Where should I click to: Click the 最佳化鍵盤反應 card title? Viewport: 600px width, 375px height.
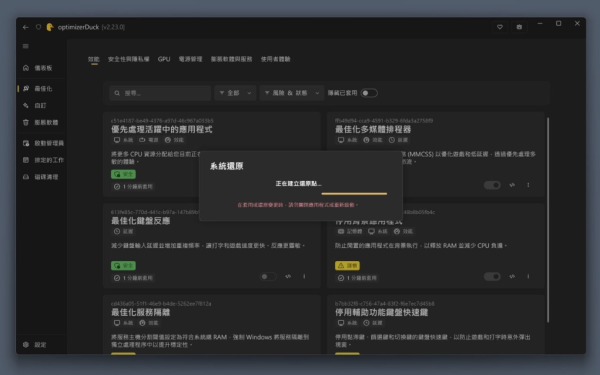pyautogui.click(x=140, y=221)
